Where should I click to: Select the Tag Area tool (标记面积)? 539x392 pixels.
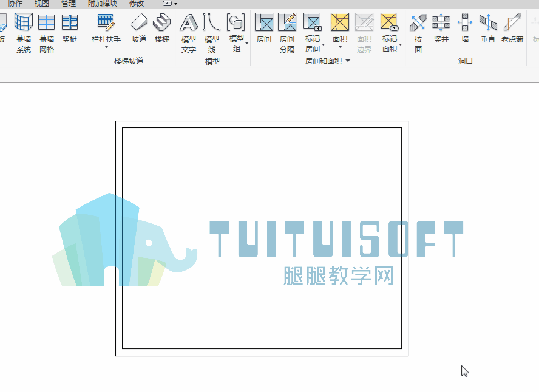[x=390, y=32]
